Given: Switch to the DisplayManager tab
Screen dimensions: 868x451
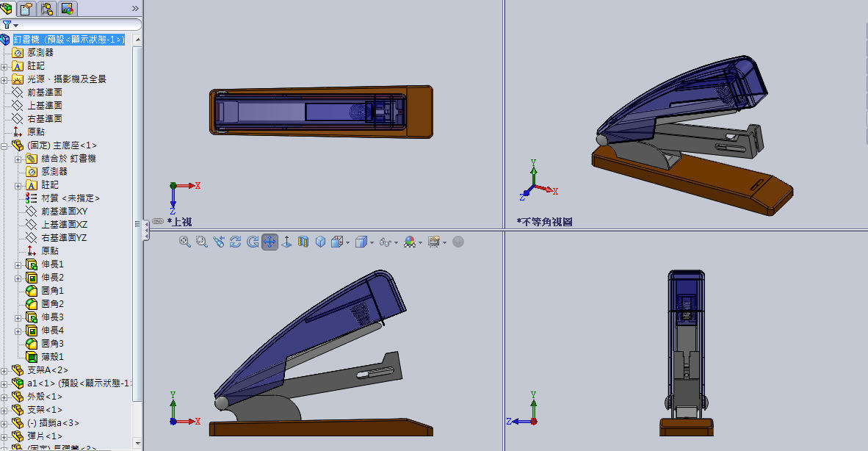Looking at the screenshot, I should 67,8.
